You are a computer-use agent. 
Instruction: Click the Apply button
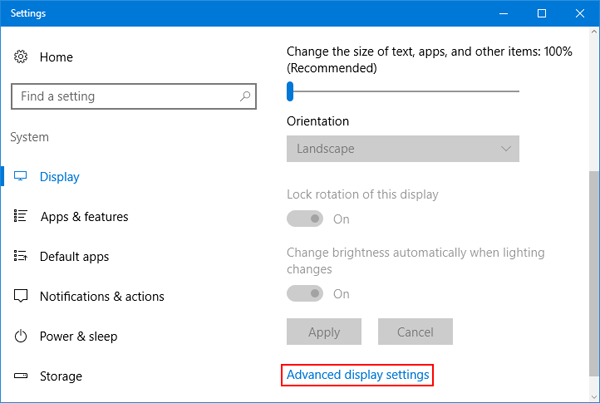pyautogui.click(x=324, y=331)
